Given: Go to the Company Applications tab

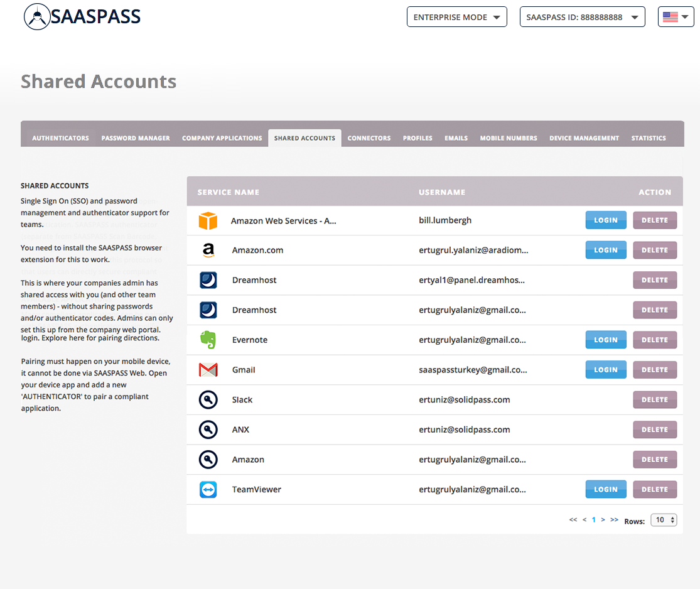Looking at the screenshot, I should (x=222, y=138).
